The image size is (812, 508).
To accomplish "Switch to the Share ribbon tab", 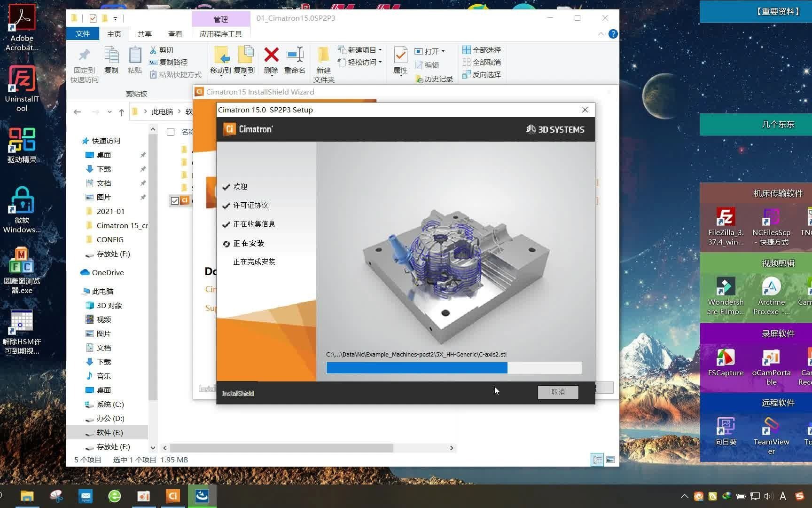I will [x=144, y=34].
